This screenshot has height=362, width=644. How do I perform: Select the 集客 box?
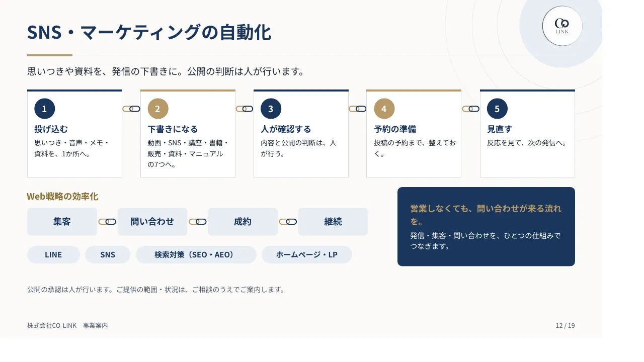62,222
